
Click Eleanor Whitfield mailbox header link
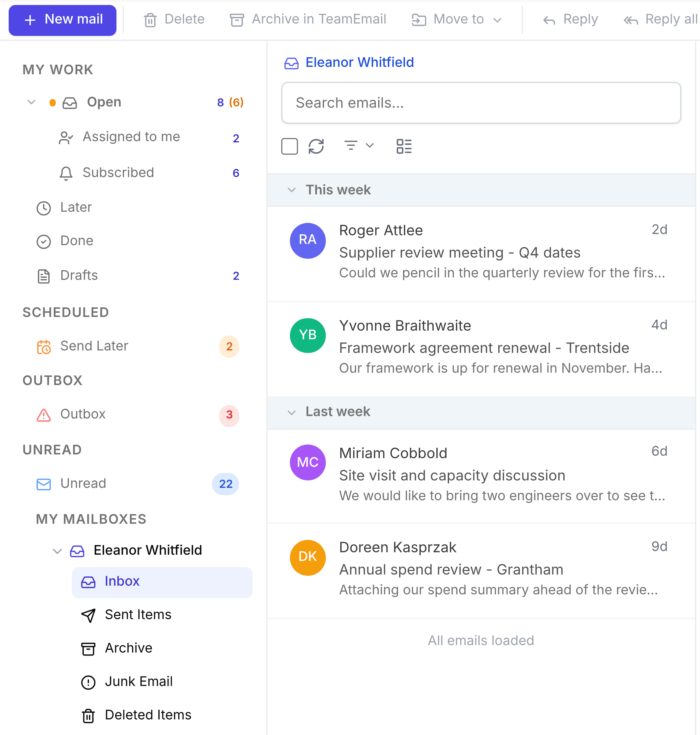pos(359,62)
